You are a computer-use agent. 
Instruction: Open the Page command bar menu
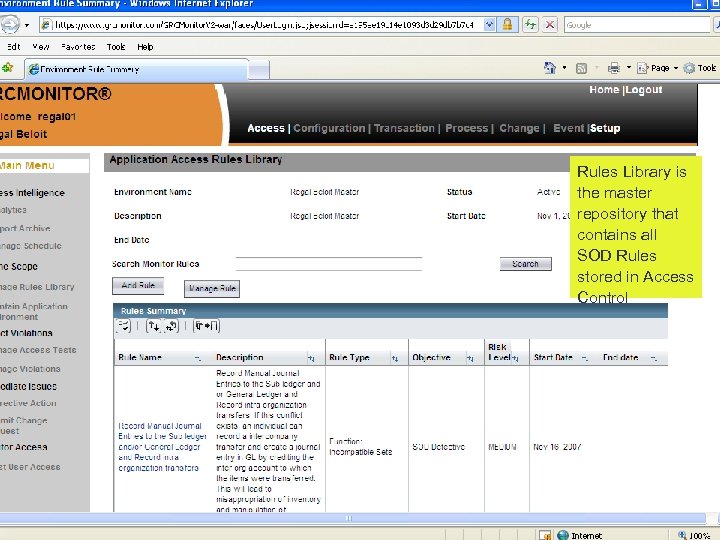(657, 68)
